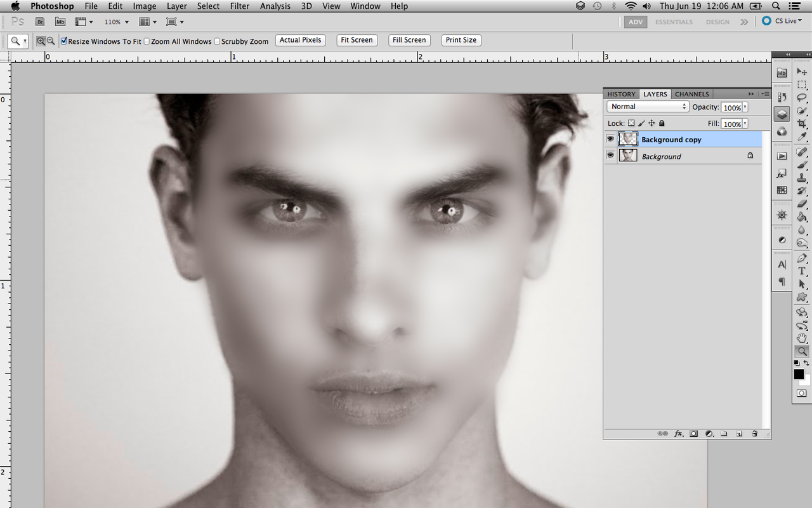Image resolution: width=812 pixels, height=508 pixels.
Task: Select the Move tool
Action: pyautogui.click(x=802, y=71)
